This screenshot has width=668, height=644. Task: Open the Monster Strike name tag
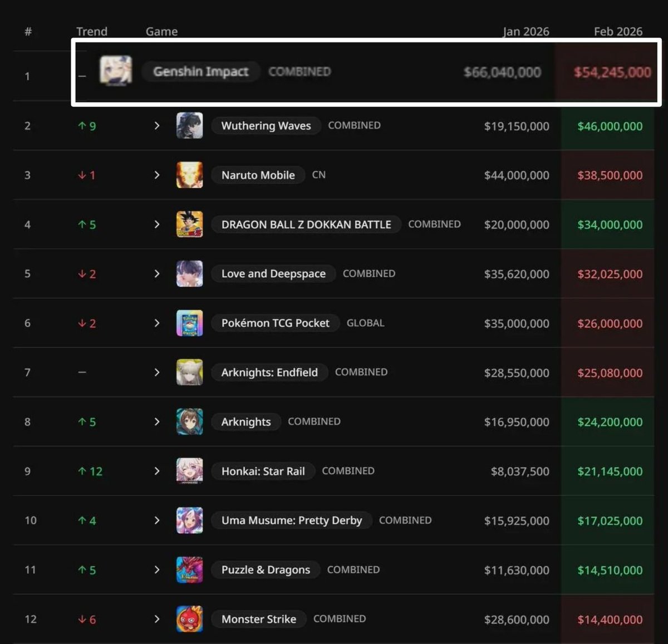click(x=259, y=619)
